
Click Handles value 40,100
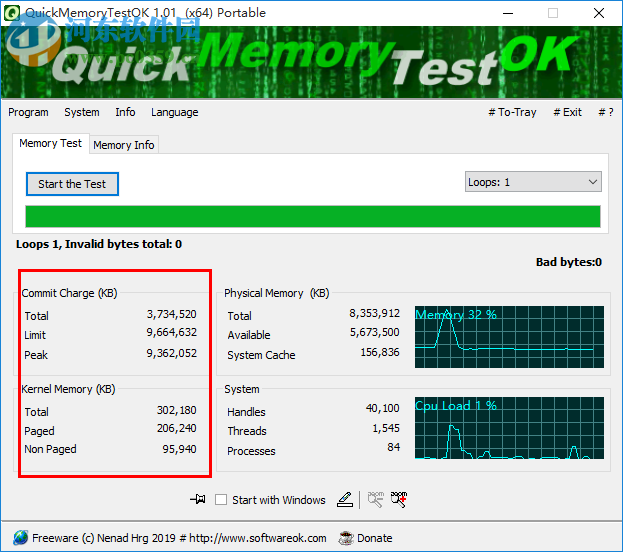pyautogui.click(x=383, y=408)
